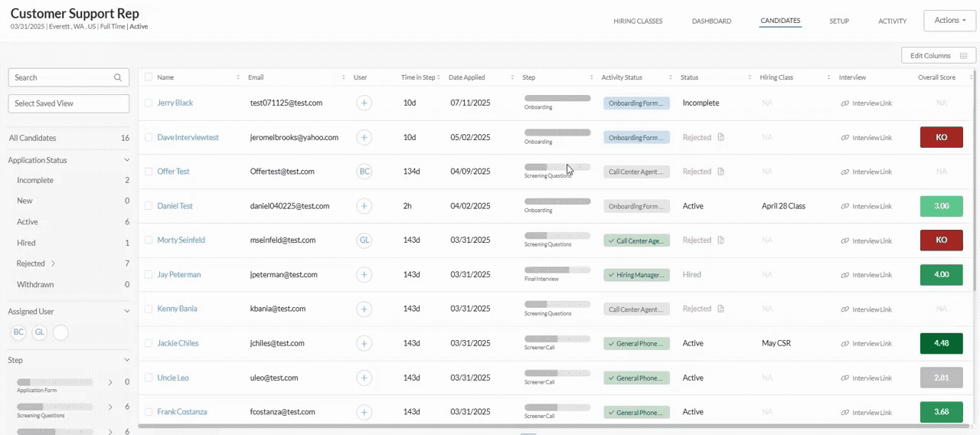Screen dimensions: 980x435
Task: Expand the Rejected sub-filter chevron
Action: pos(54,263)
